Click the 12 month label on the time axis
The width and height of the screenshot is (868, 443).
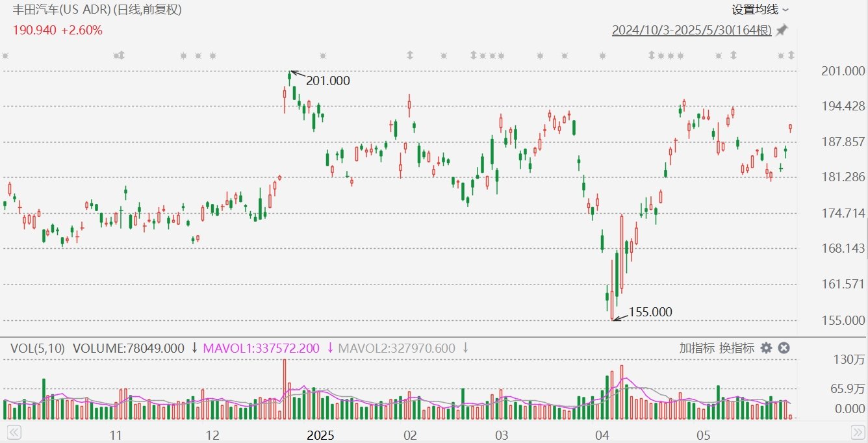coord(212,435)
